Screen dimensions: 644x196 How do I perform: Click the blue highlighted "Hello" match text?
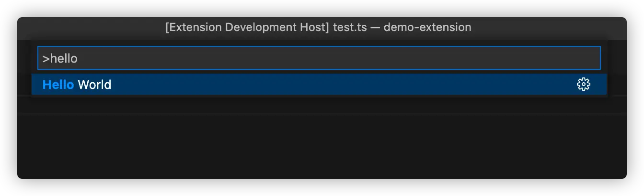click(x=58, y=85)
